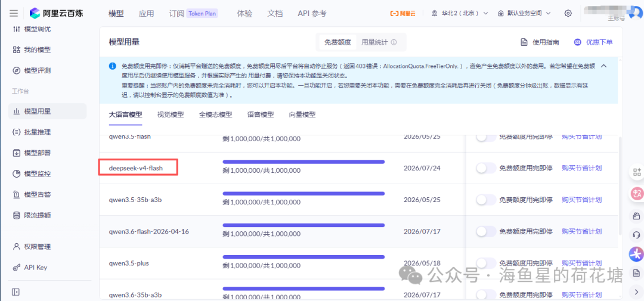The image size is (644, 301).
Task: Select the 全模态模型 tab
Action: (x=216, y=115)
